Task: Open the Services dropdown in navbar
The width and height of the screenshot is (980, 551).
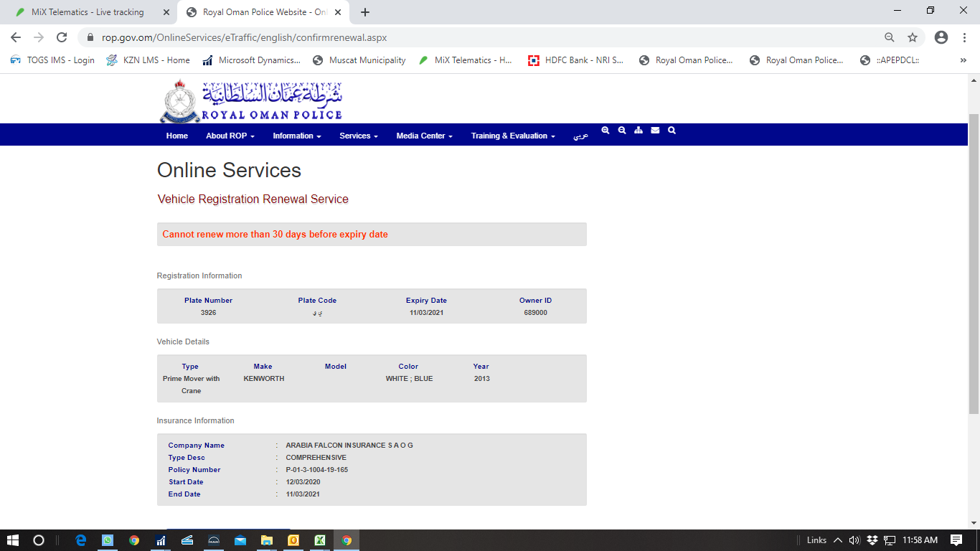Action: point(358,136)
